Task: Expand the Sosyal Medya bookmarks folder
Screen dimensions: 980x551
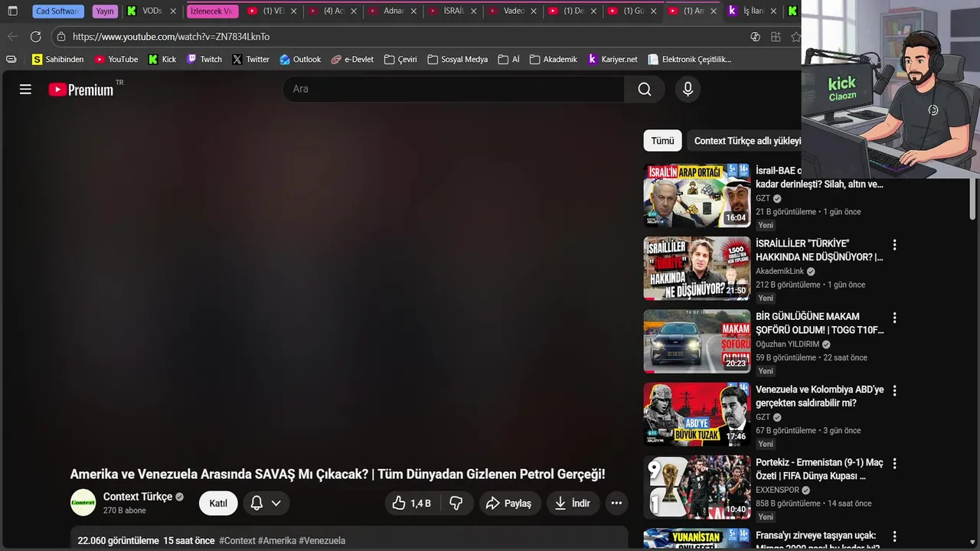Action: click(457, 59)
